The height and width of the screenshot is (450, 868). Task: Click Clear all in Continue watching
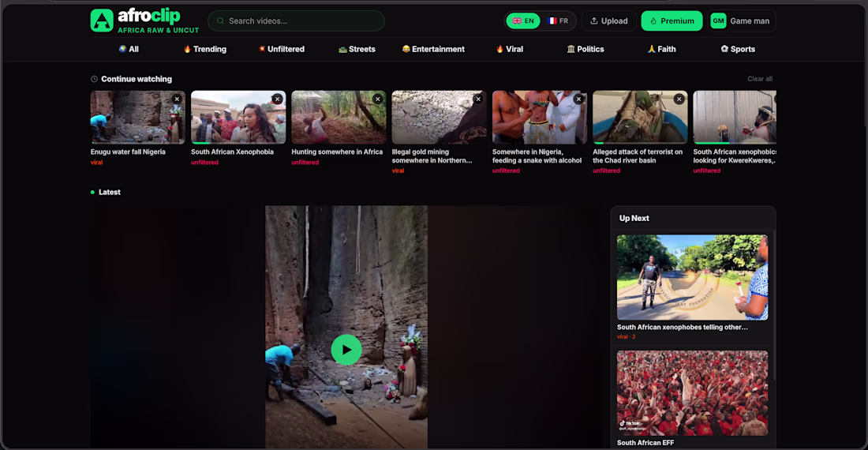click(759, 79)
